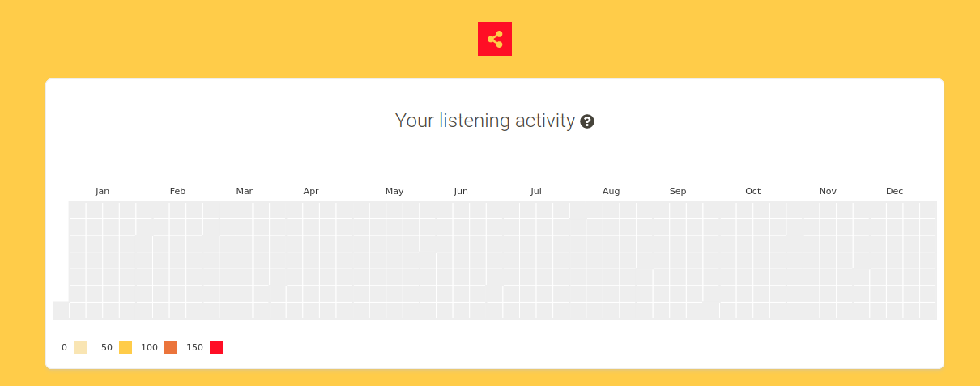Viewport: 980px width, 386px height.
Task: Click the Aug month label
Action: pyautogui.click(x=611, y=192)
